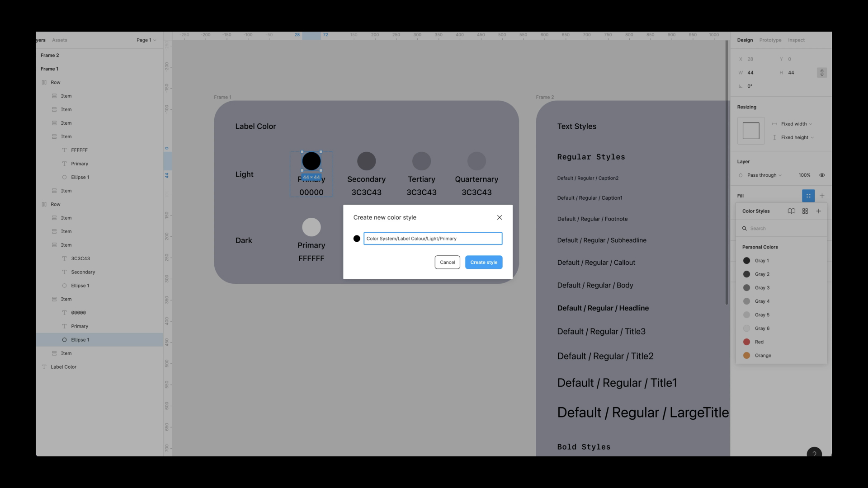
Task: Close the Create new color style dialog
Action: tap(499, 217)
